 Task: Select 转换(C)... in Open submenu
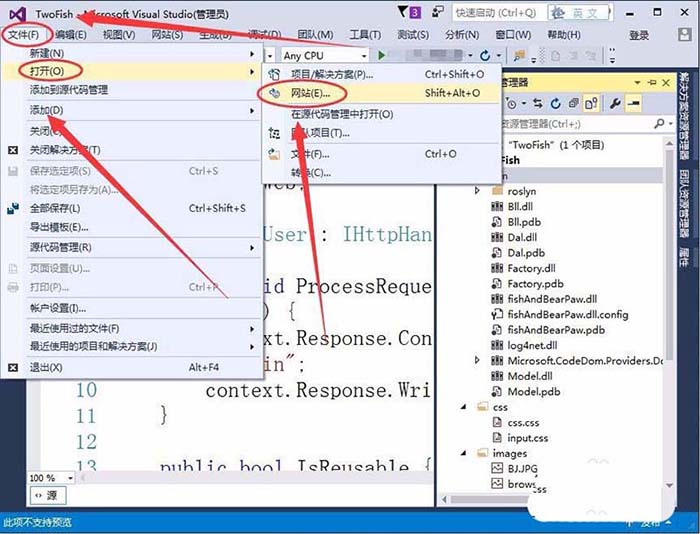(x=381, y=173)
